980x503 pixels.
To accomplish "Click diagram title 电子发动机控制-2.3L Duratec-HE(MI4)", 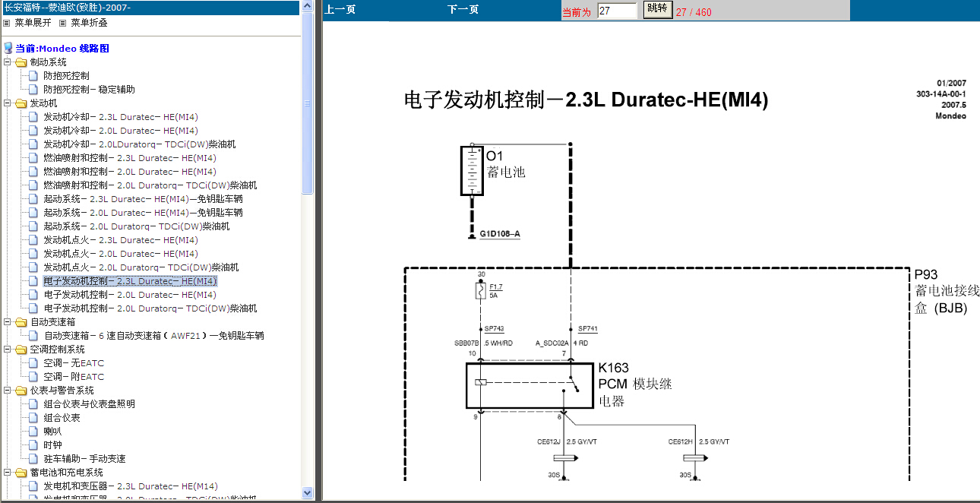I will pos(586,100).
